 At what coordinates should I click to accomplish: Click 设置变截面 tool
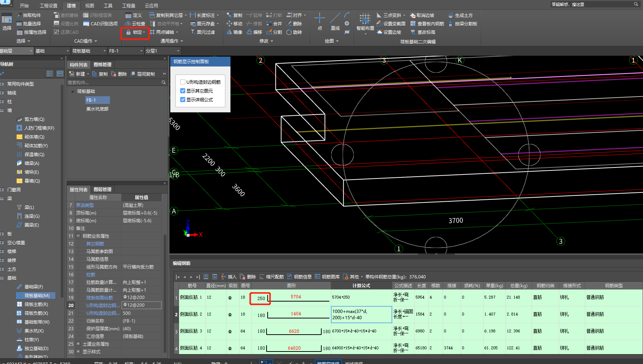coord(391,24)
